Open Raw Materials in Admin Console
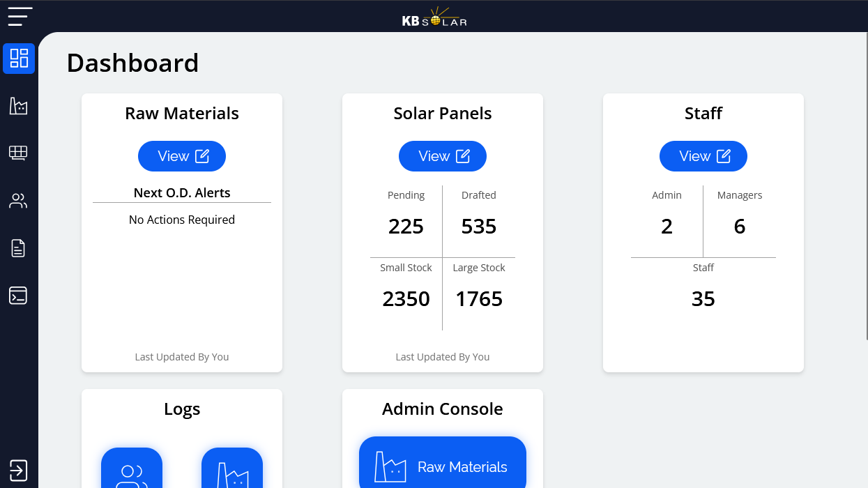The width and height of the screenshot is (868, 488). coord(443,463)
